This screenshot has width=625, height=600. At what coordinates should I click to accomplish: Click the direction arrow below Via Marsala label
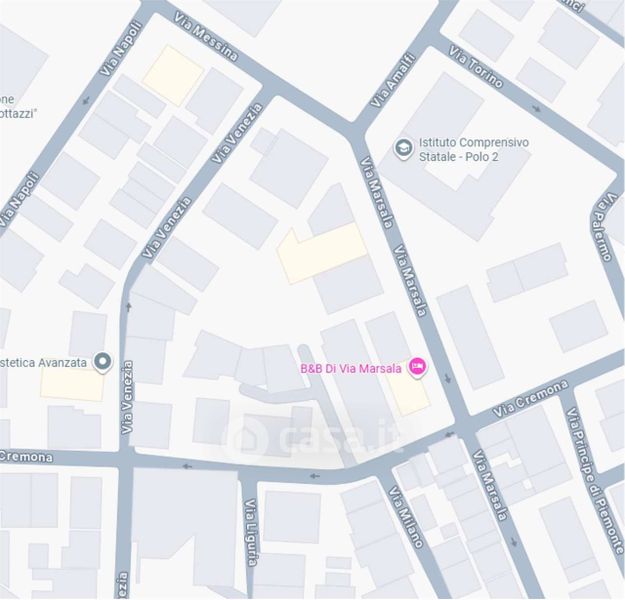pyautogui.click(x=448, y=378)
